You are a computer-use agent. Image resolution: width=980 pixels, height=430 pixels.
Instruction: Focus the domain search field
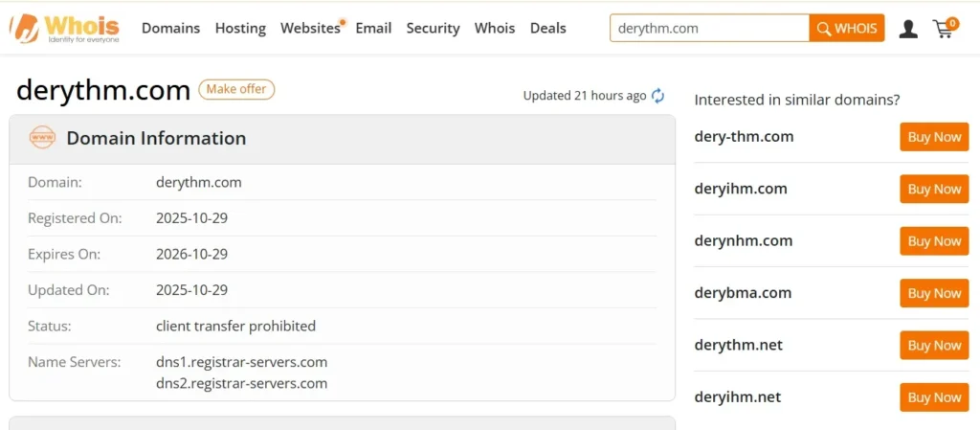click(x=709, y=28)
